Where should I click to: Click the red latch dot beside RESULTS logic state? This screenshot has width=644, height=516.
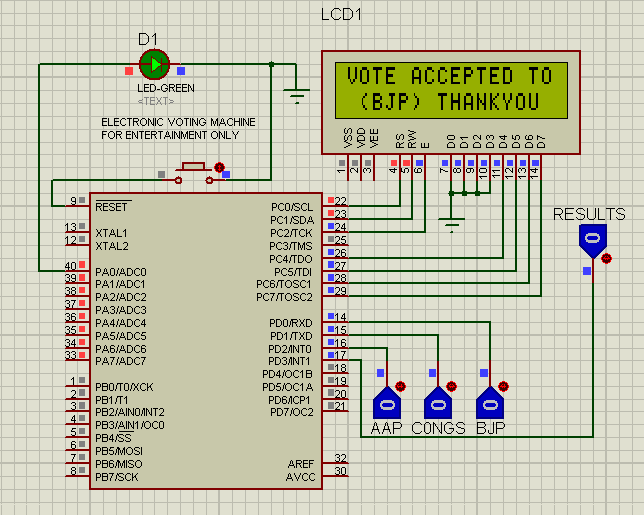[606, 258]
